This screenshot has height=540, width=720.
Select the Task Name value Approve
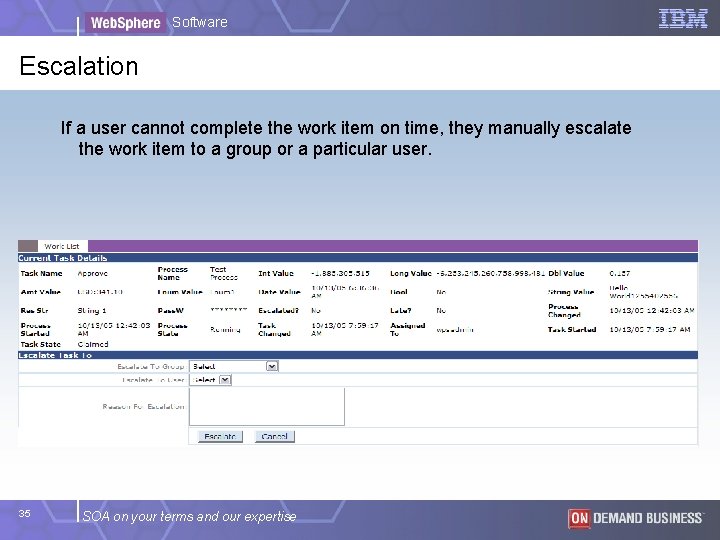[x=92, y=273]
